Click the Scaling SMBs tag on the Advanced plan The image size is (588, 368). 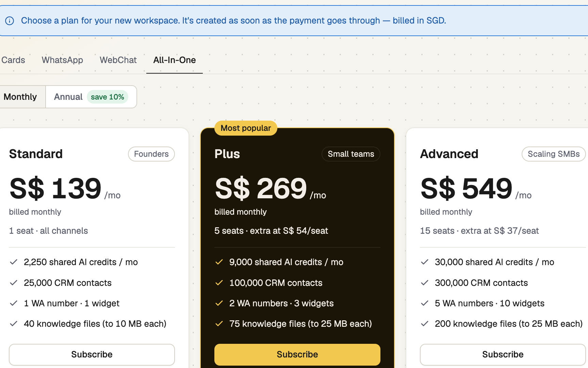coord(554,154)
